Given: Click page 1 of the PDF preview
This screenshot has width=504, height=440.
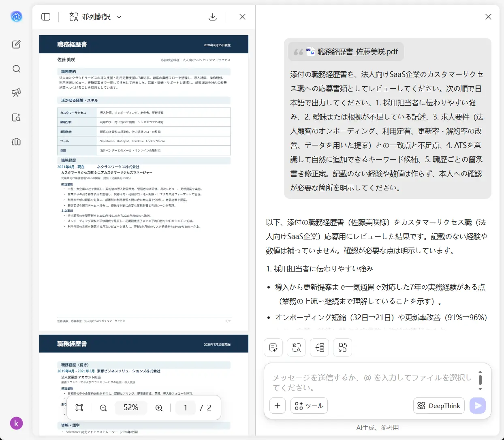Looking at the screenshot, I should (144, 182).
